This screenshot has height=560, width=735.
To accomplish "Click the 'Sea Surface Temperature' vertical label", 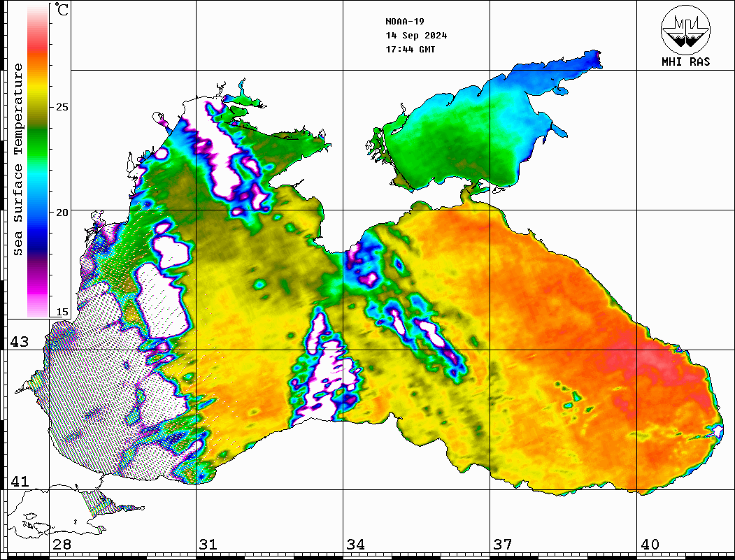I will tap(17, 160).
